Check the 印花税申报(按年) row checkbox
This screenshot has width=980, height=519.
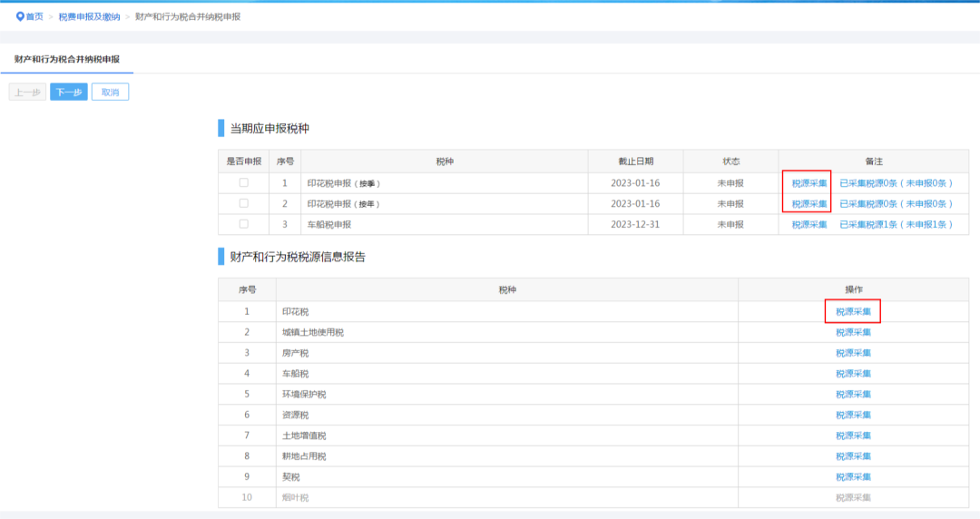(243, 203)
